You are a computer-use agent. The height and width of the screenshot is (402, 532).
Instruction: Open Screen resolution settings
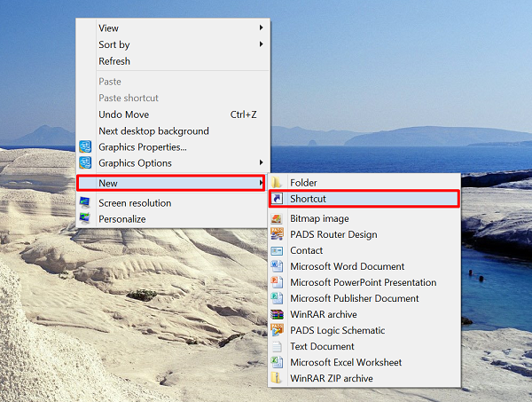coord(173,202)
